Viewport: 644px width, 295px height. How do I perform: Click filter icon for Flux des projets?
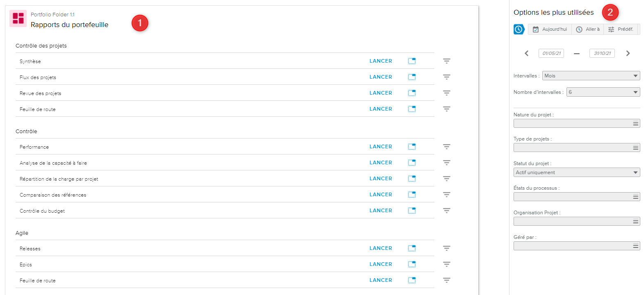[446, 77]
